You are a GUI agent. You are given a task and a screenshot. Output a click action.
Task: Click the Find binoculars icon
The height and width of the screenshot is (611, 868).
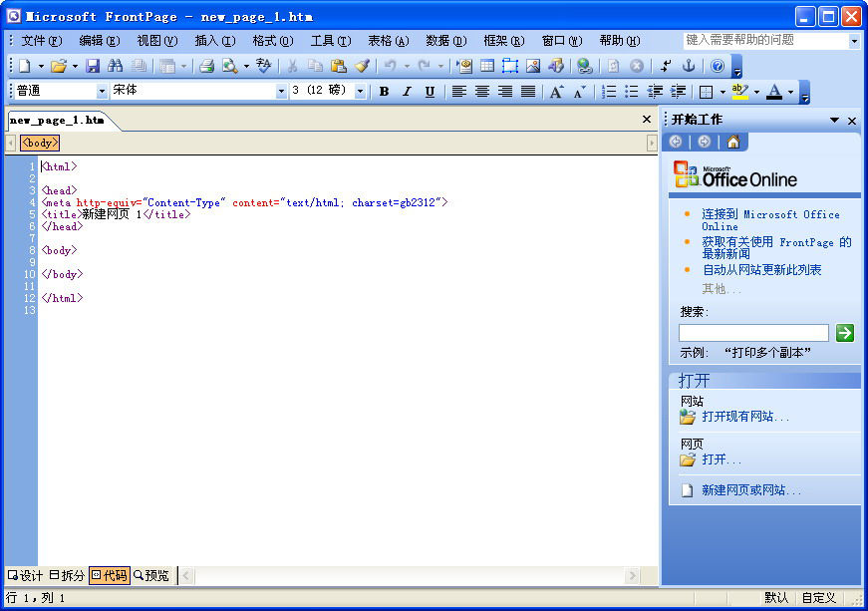pyautogui.click(x=116, y=67)
